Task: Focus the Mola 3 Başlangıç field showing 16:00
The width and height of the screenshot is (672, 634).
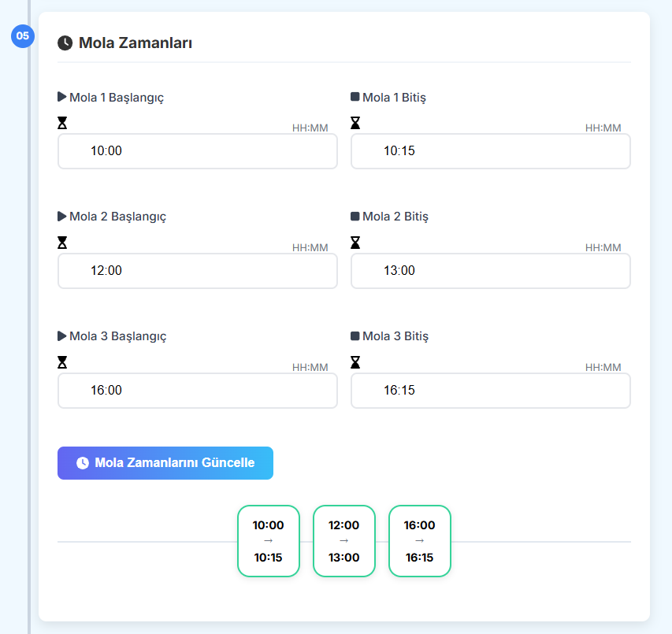Action: 198,391
